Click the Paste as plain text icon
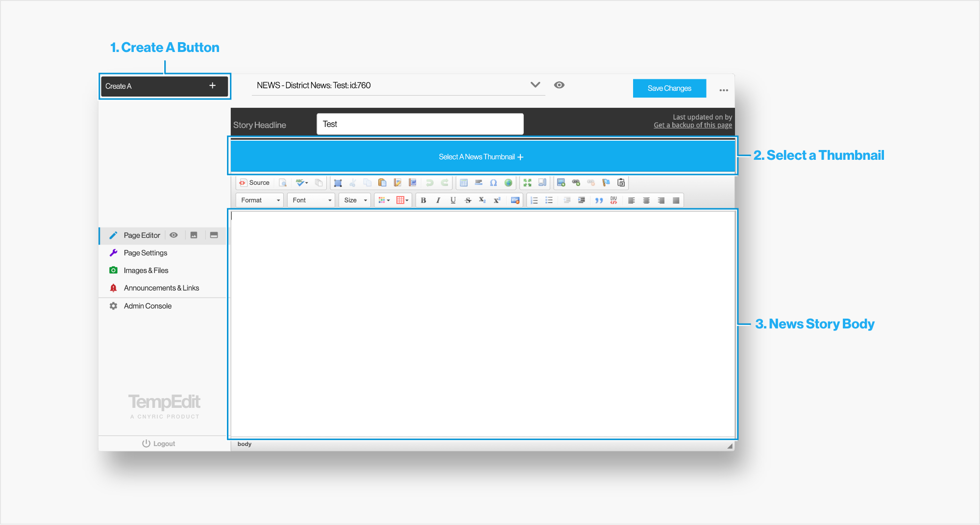980x525 pixels. point(397,183)
